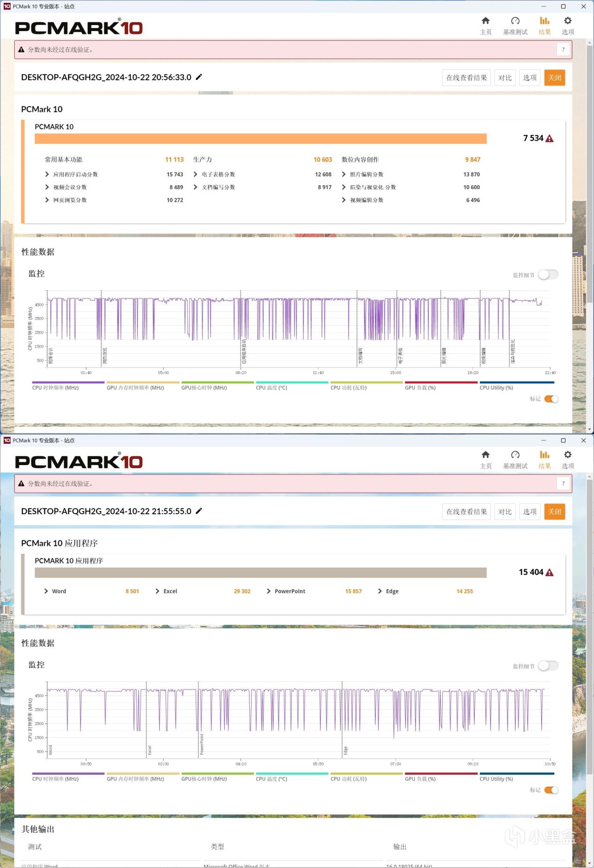
Task: Open the 选项 gear in the 21:55:55 result window
Action: 568,460
